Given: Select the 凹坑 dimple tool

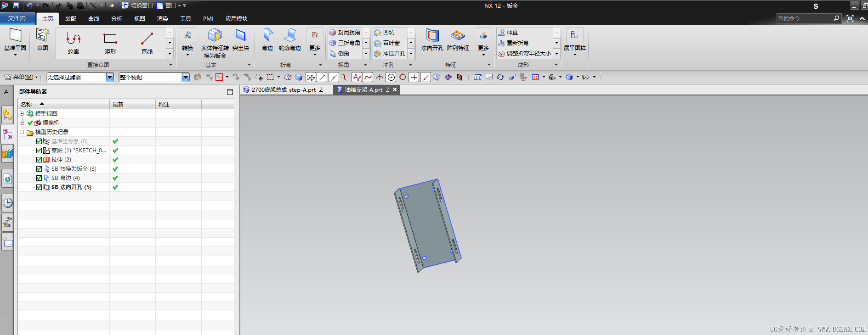Looking at the screenshot, I should coord(385,33).
